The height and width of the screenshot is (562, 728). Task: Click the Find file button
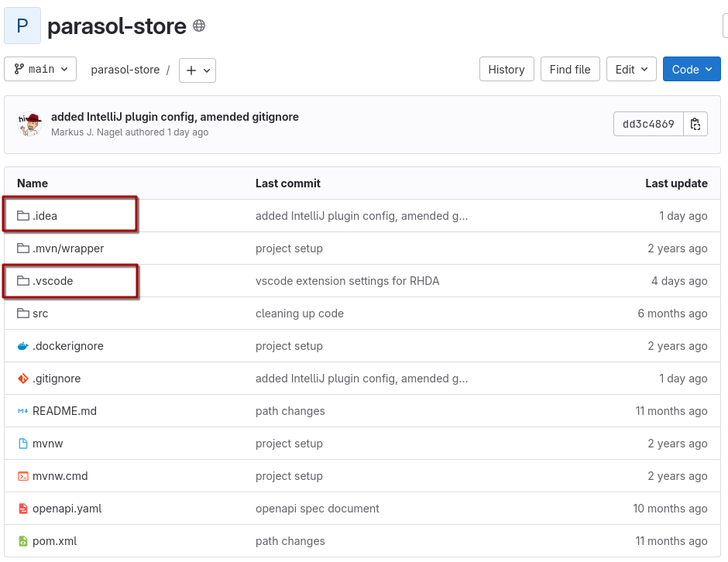570,69
